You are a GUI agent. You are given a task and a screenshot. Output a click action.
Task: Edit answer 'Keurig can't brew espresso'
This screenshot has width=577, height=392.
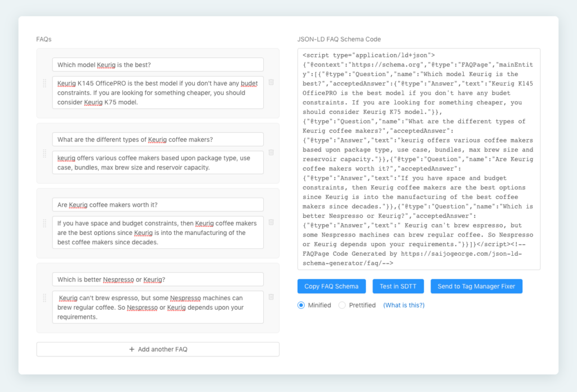158,308
